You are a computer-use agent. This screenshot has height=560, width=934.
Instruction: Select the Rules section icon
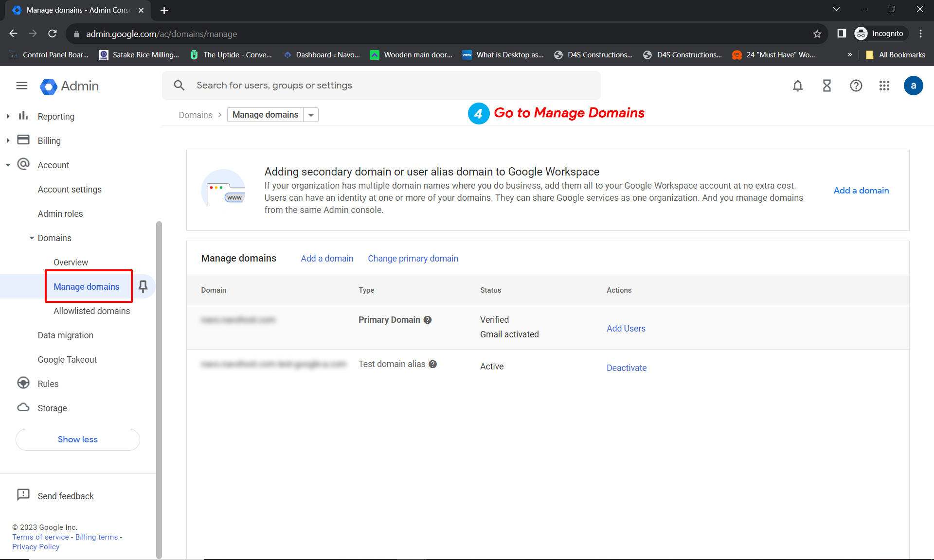tap(23, 383)
